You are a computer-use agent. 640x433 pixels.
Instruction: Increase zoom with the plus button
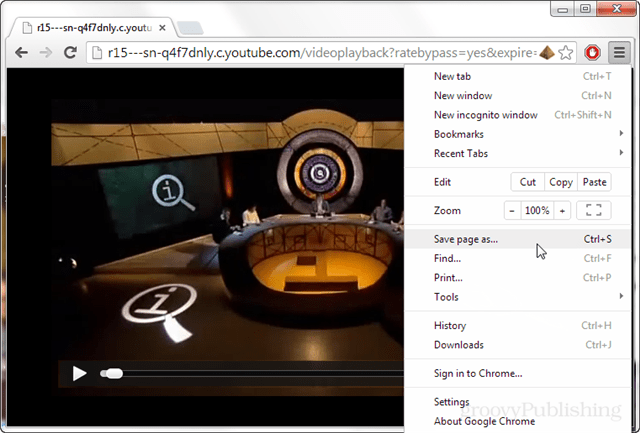(562, 211)
